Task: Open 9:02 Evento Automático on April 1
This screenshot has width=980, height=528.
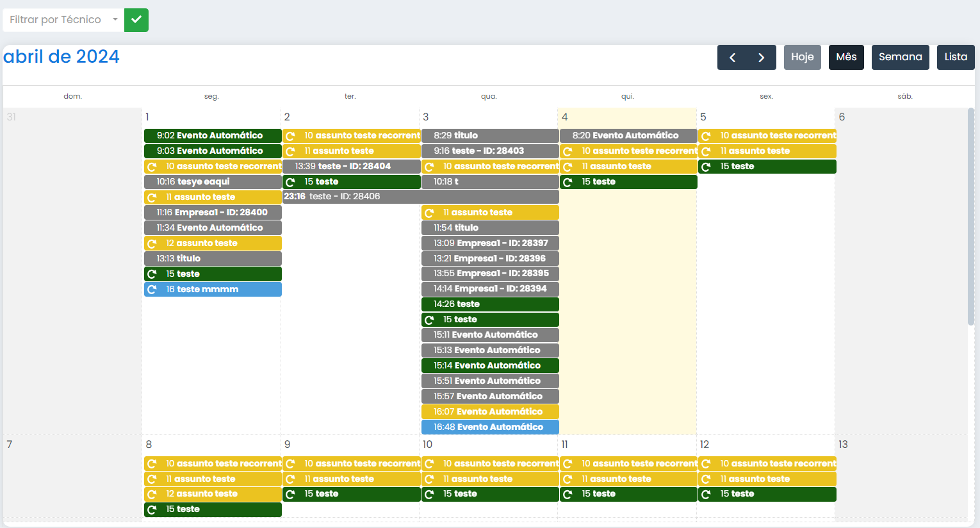Action: click(213, 136)
